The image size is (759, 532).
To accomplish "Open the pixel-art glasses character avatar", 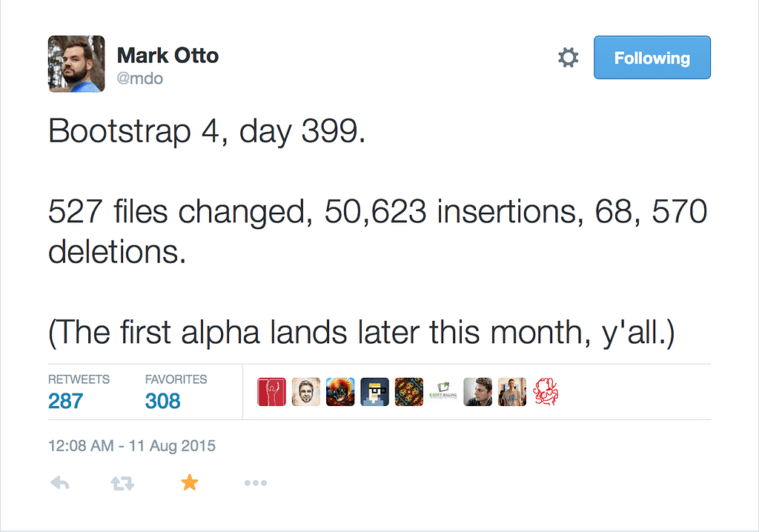I will 374,392.
